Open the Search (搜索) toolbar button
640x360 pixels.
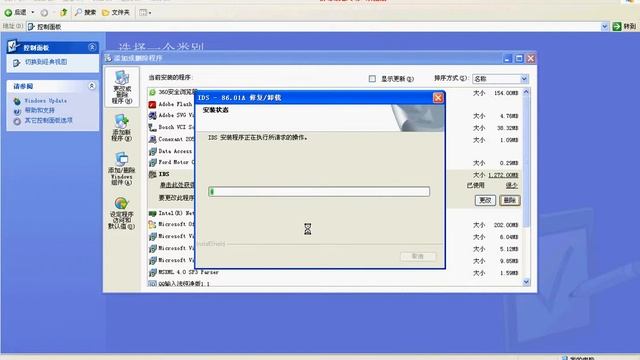[85, 13]
